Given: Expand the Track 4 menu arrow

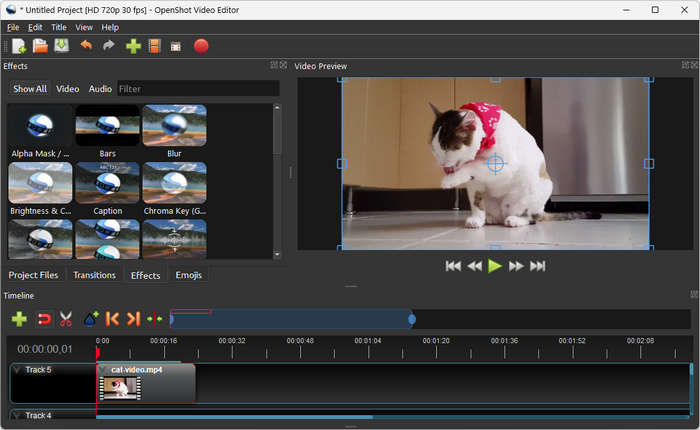Looking at the screenshot, I should click(17, 416).
